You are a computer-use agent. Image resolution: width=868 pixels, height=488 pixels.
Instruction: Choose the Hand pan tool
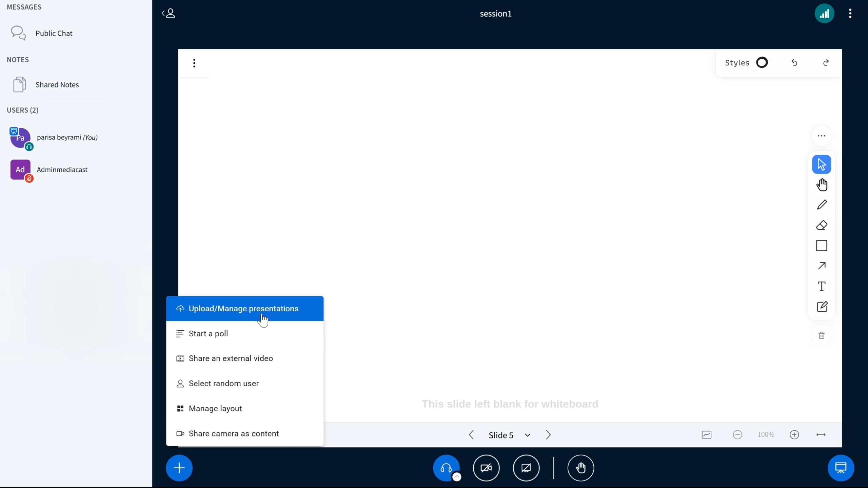point(822,185)
